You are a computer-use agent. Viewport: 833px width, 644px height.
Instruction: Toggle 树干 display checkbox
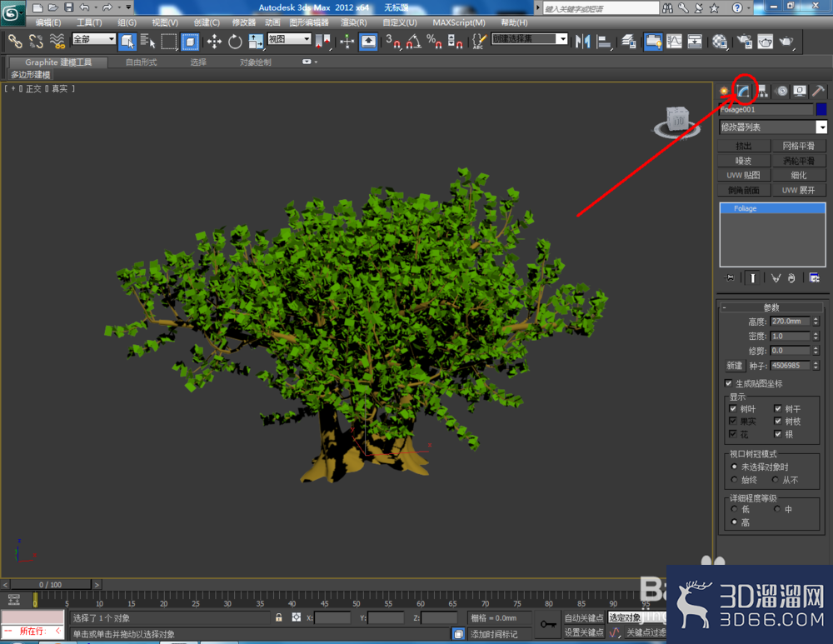778,408
